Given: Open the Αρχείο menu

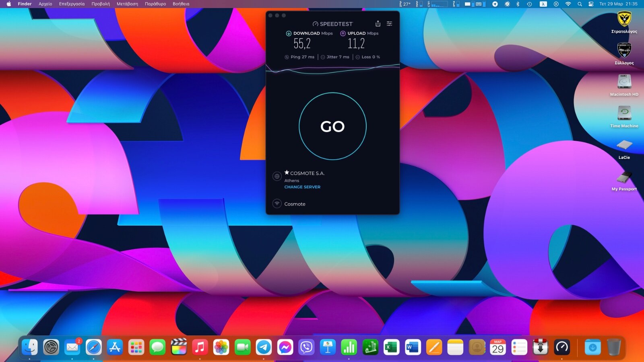Looking at the screenshot, I should pyautogui.click(x=45, y=4).
